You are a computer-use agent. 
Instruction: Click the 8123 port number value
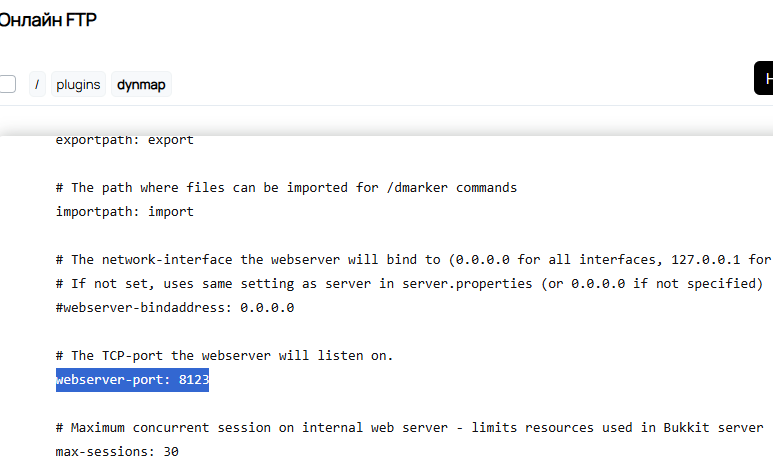point(194,380)
